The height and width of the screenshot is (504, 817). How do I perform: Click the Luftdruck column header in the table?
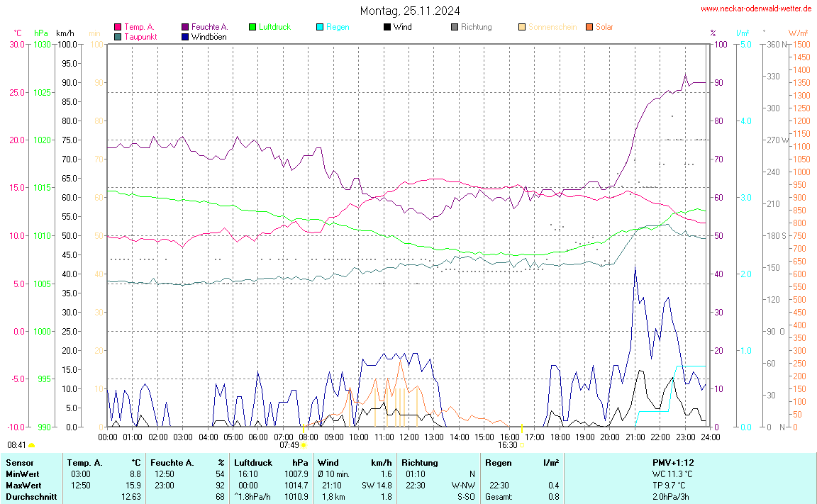(252, 463)
